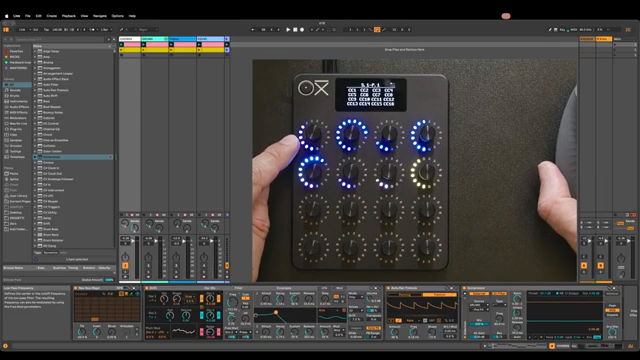Open Samples in the browser library
This screenshot has height=360, width=640.
[x=16, y=140]
